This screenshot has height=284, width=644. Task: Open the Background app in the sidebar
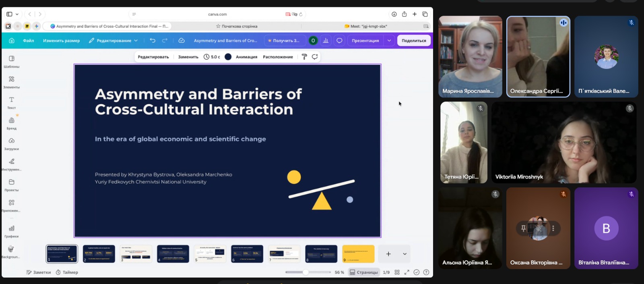tap(11, 251)
